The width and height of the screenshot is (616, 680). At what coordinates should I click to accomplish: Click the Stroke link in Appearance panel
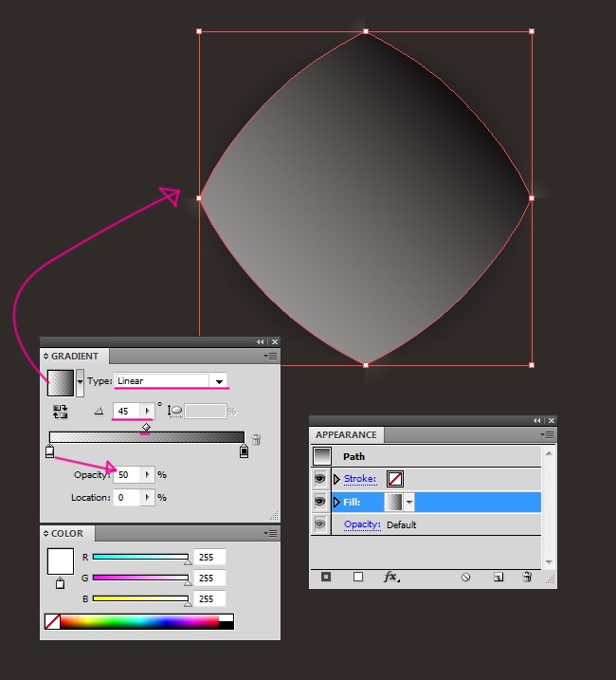(x=360, y=479)
